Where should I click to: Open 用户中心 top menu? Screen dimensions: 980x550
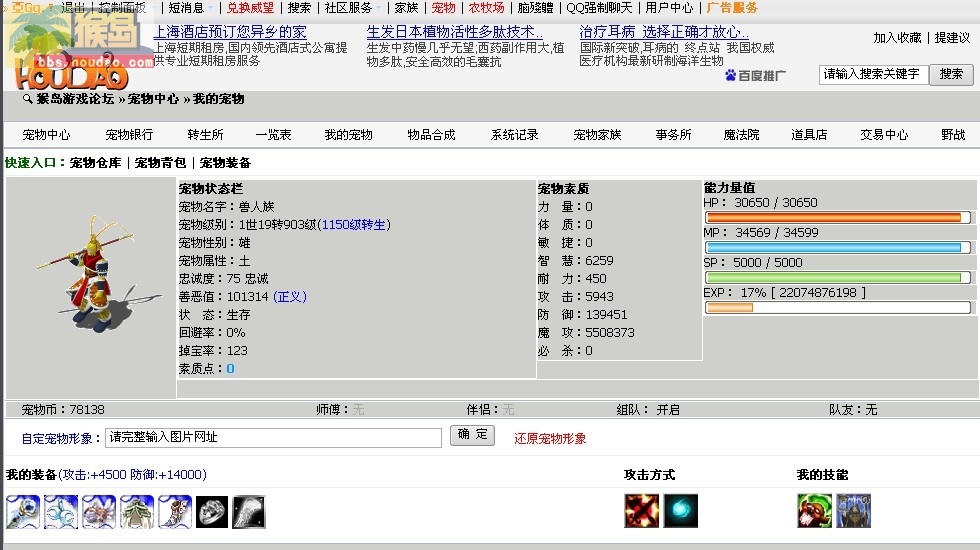point(669,8)
